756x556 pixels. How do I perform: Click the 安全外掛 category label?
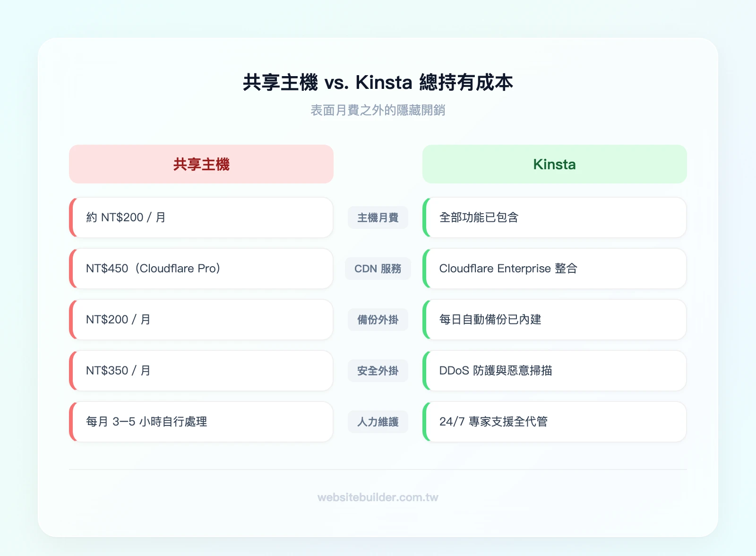point(378,371)
